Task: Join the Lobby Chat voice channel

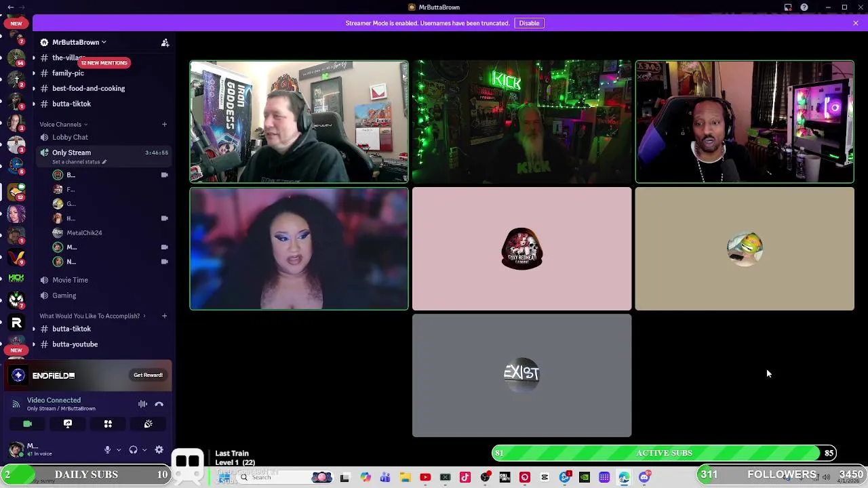Action: click(70, 137)
